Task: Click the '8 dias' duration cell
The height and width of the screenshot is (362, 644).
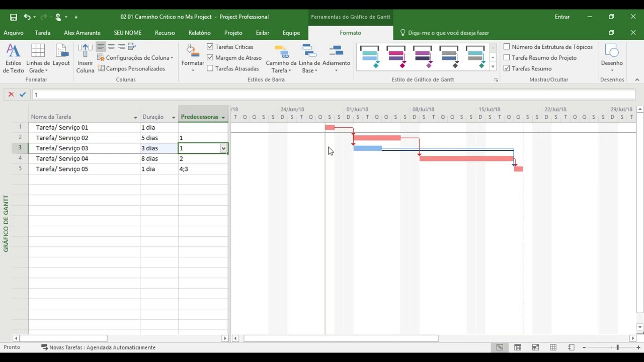Action: 159,159
